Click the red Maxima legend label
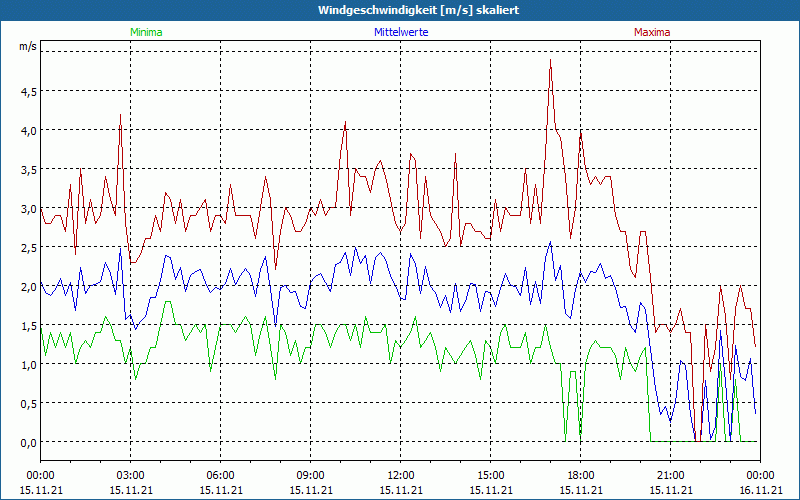Viewport: 800px width, 500px height. [x=652, y=32]
